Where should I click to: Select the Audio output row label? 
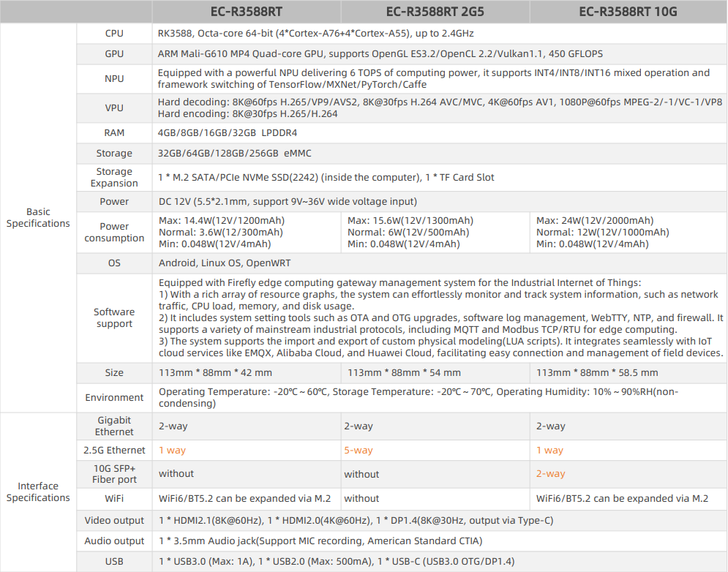[114, 541]
